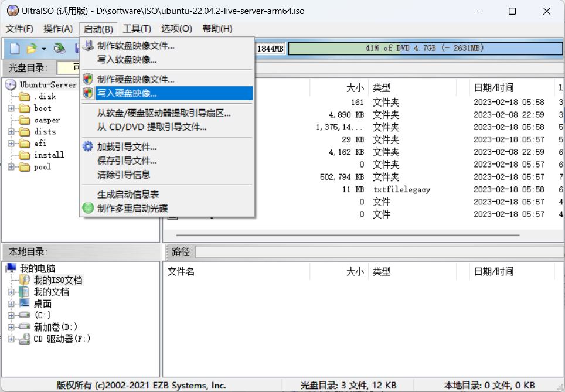Screen dimensions: 565x392
Task: Open the 工具(T) menu
Action: (x=137, y=29)
